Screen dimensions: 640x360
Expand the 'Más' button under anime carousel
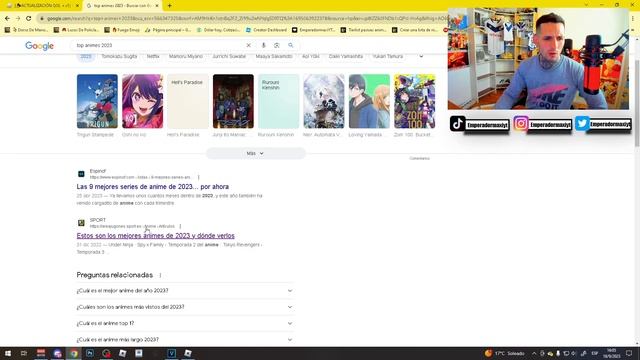[x=256, y=153]
